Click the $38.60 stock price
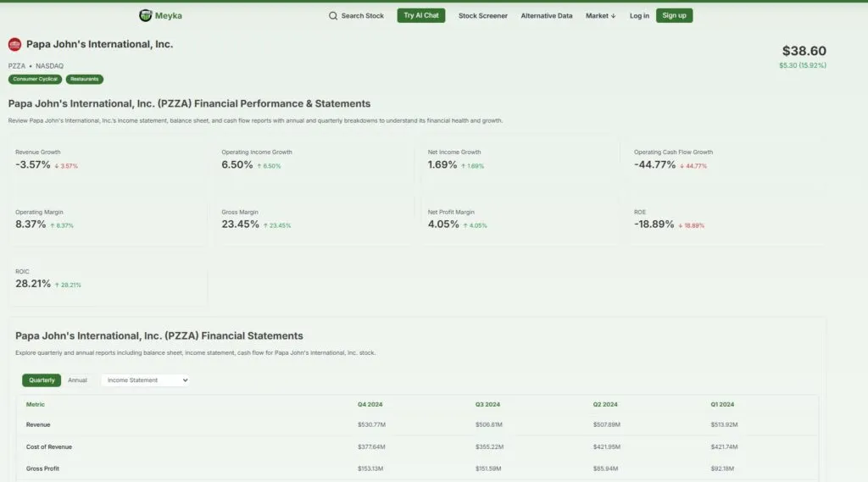 pyautogui.click(x=804, y=51)
